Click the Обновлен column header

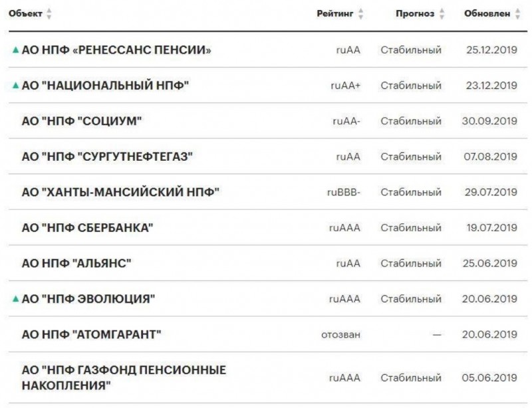pos(487,13)
